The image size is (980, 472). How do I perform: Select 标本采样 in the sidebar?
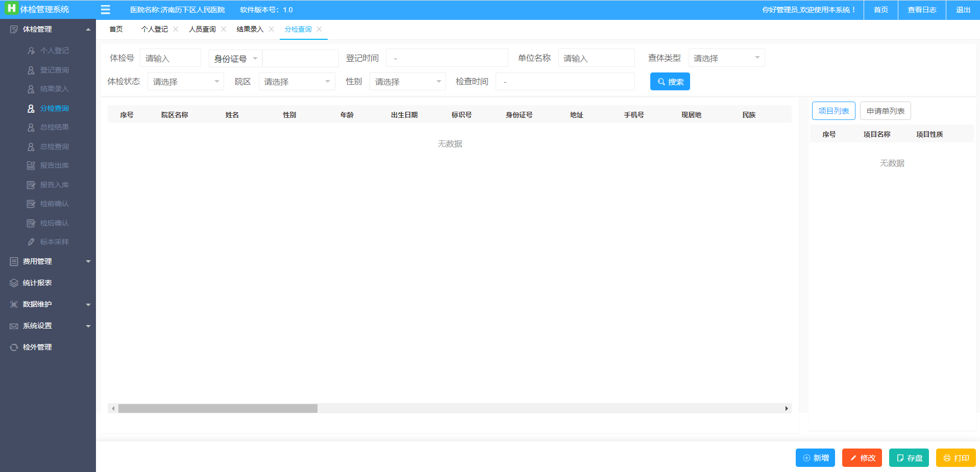54,242
